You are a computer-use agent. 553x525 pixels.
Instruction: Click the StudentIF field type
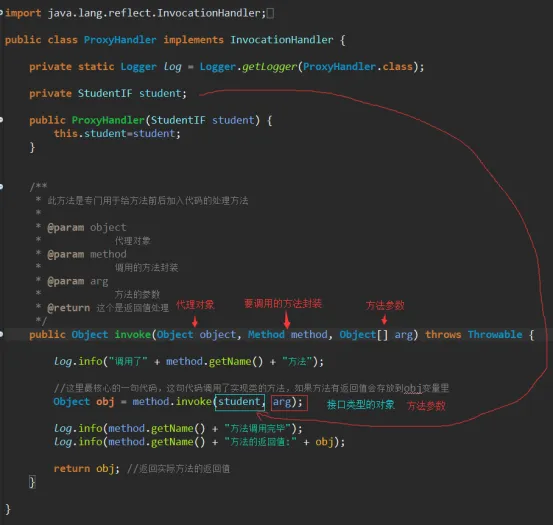tap(105, 93)
